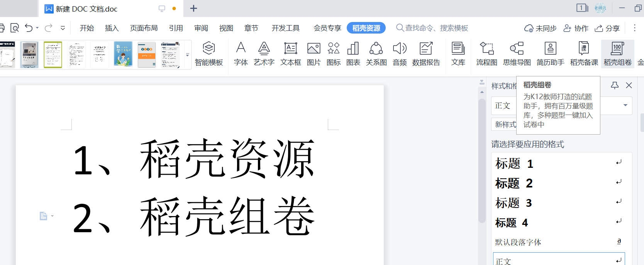Open the 稻壳组卷 test paper tool
644x265 pixels.
[617, 54]
